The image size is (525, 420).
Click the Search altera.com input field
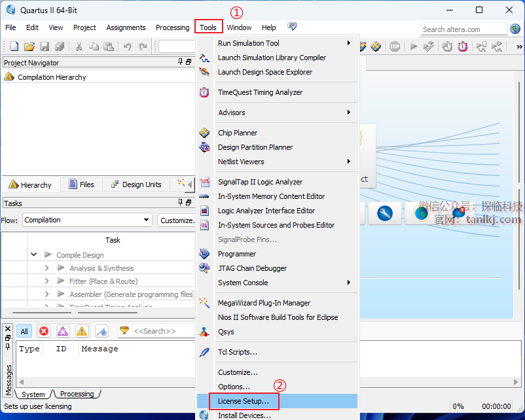464,29
